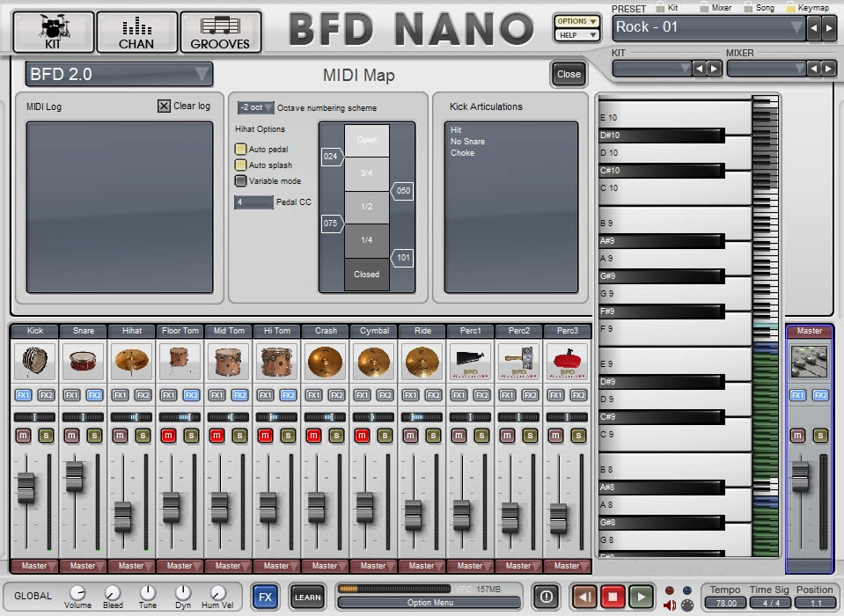This screenshot has width=844, height=616.
Task: Click the Perc2 instrument thumbnail
Action: [x=519, y=361]
